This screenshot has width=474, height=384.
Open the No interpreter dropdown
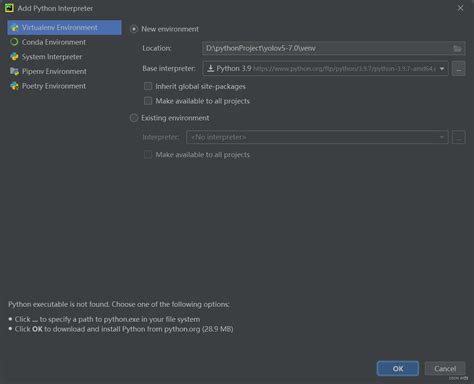(x=317, y=137)
